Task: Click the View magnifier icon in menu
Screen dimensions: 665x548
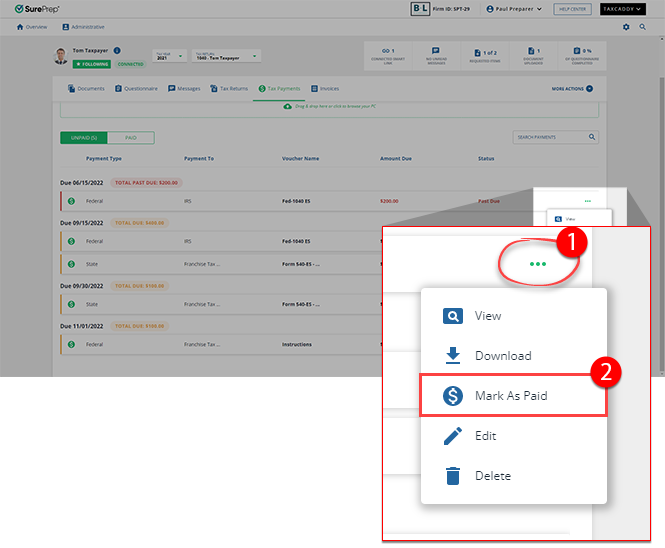Action: (x=453, y=316)
